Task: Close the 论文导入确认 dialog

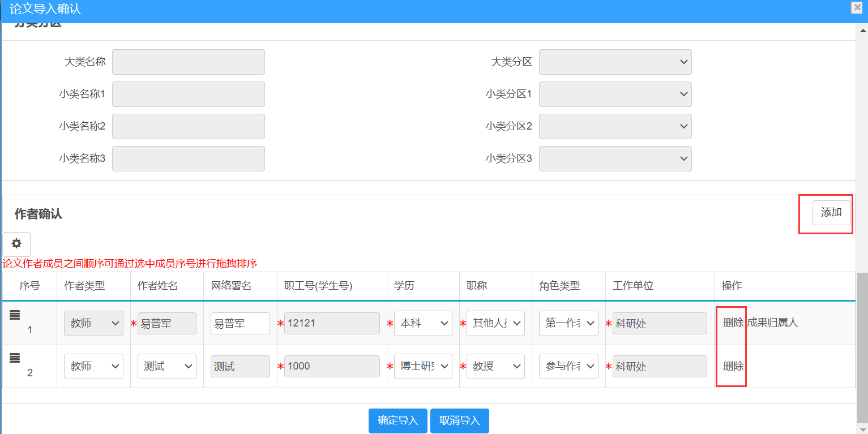Action: pyautogui.click(x=857, y=7)
